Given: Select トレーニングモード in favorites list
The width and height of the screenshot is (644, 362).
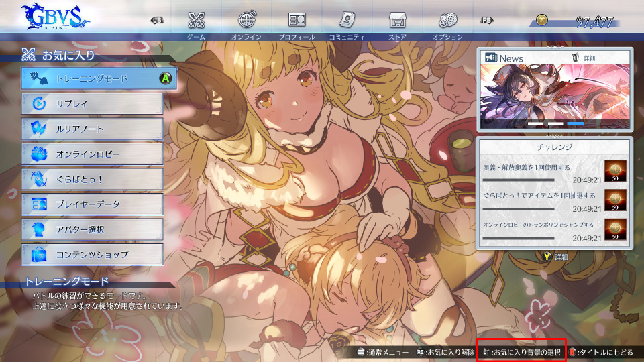Looking at the screenshot, I should (92, 78).
